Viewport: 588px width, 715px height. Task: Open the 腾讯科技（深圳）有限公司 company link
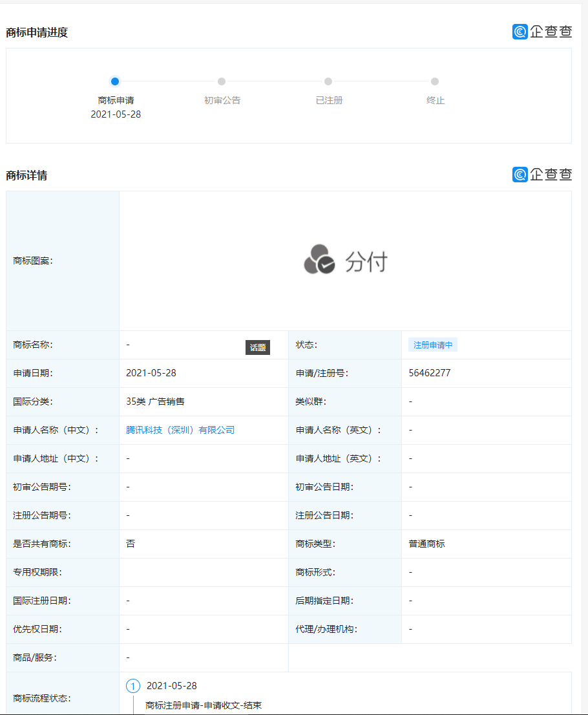pos(180,430)
